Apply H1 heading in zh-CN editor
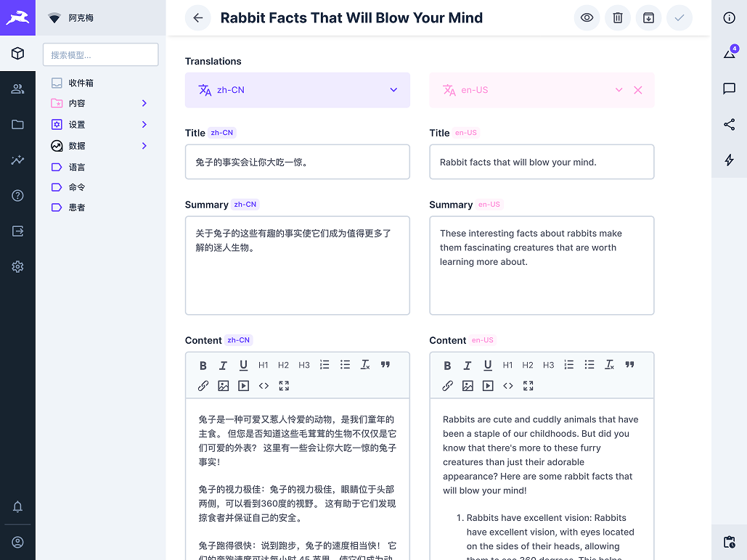 263,366
